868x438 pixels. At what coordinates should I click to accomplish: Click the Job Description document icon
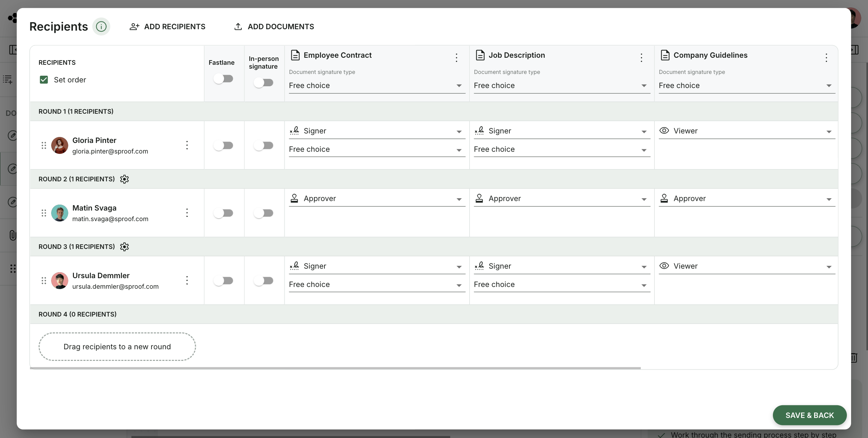coord(480,55)
